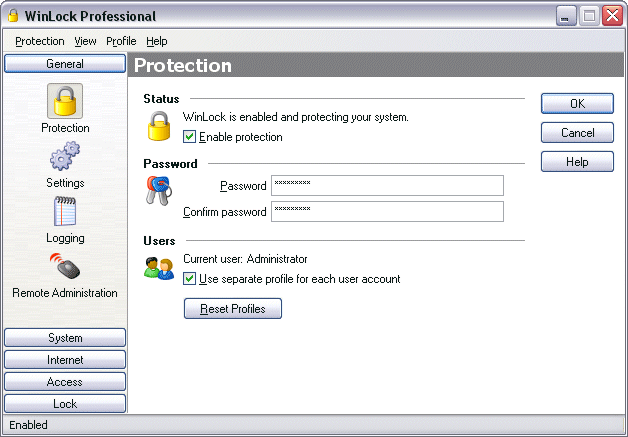
Task: Confirm with the OK button
Action: click(x=577, y=104)
